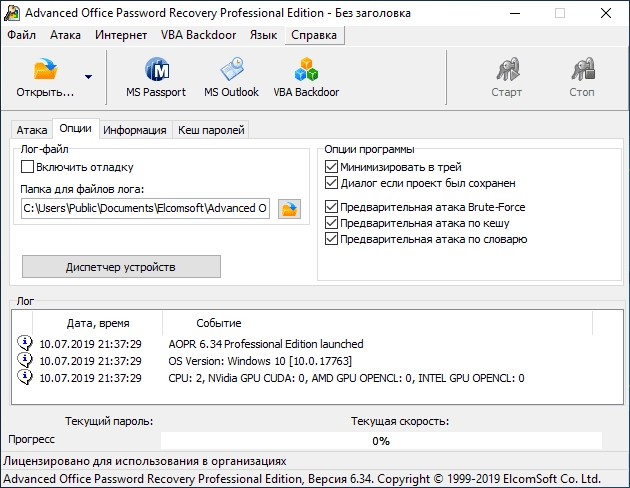Select the Опции tab
Image resolution: width=630 pixels, height=488 pixels.
[76, 129]
